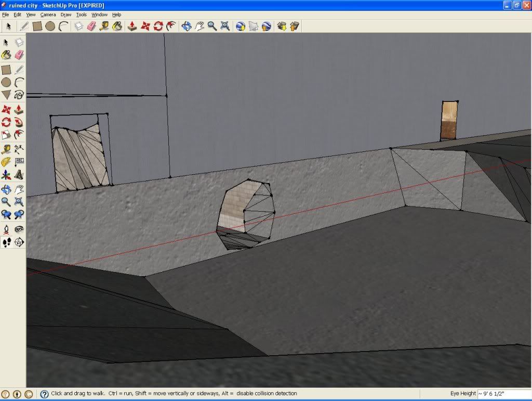
Task: Click the 'Eye Height' label
Action: (463, 394)
